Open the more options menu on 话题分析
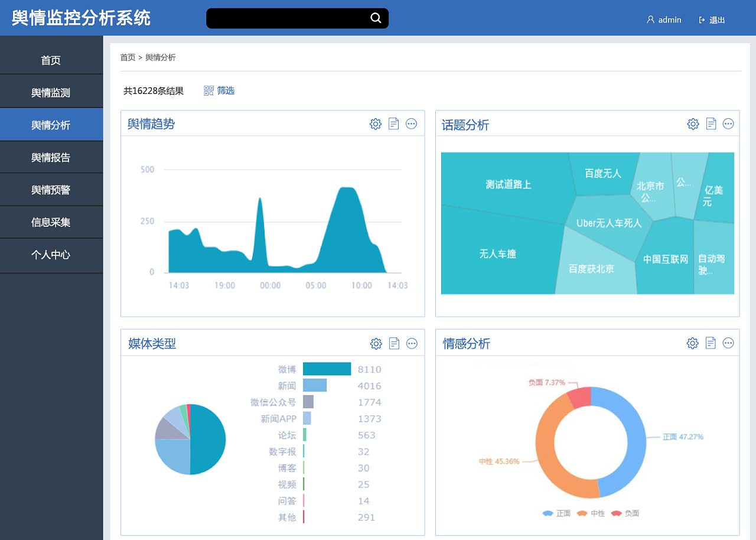 coord(728,124)
